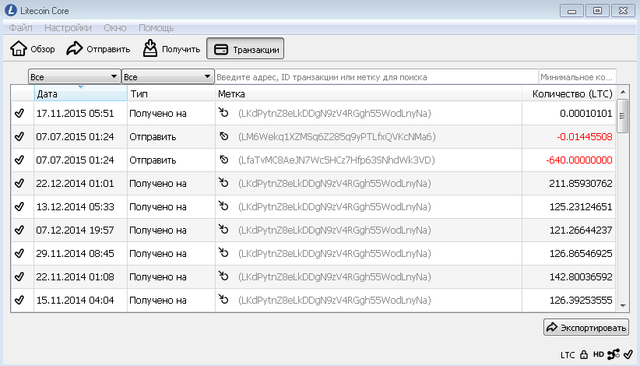Click received icon in 17.11.2015 row
The height and width of the screenshot is (366, 640).
click(x=223, y=112)
